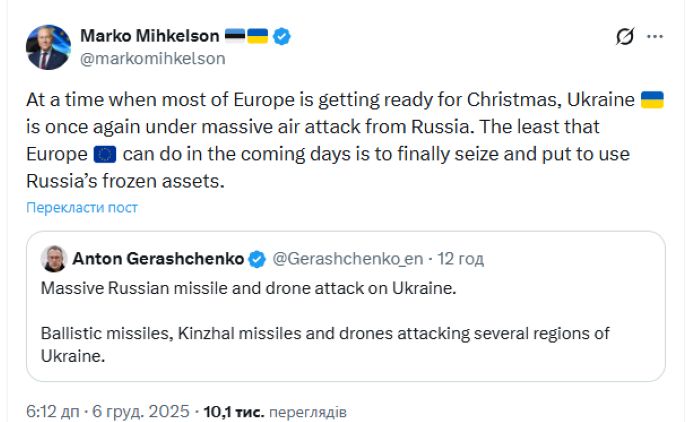The image size is (700, 422).
Task: Click the Estonian flag emoji beside the name
Action: (235, 36)
